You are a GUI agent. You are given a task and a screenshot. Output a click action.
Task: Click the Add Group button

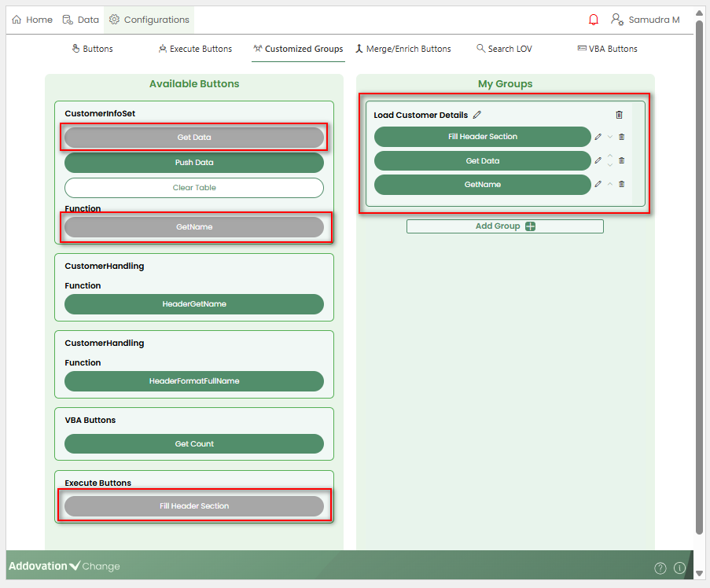[x=505, y=226]
